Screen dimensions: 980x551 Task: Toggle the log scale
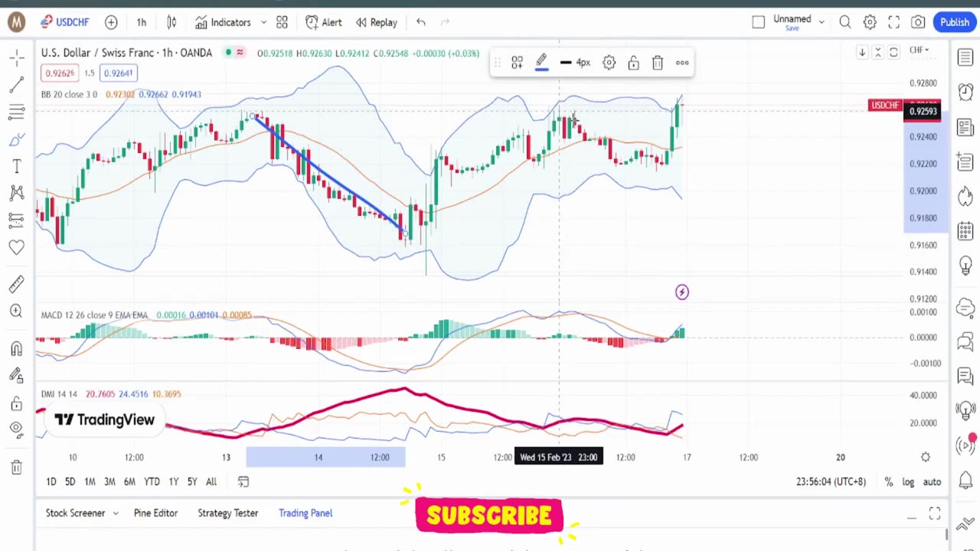908,481
